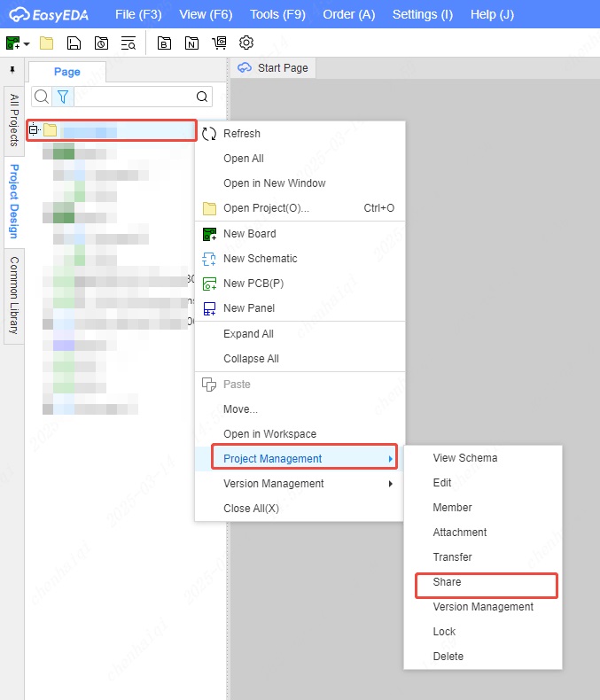Image resolution: width=600 pixels, height=700 pixels.
Task: Click the save icon in toolbar
Action: (74, 43)
